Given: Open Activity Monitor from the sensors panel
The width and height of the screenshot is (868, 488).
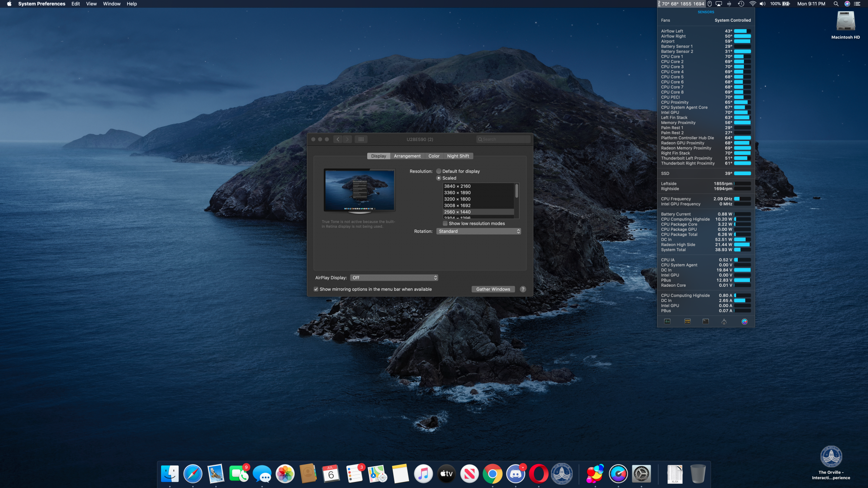Looking at the screenshot, I should click(667, 321).
